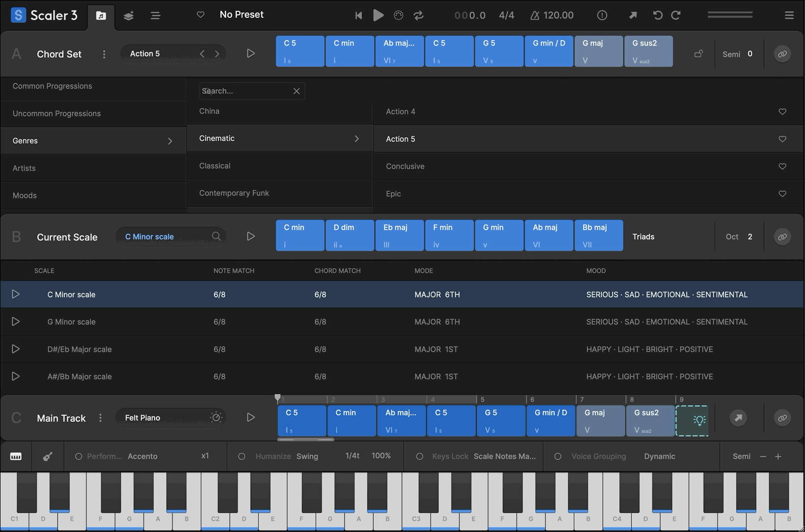This screenshot has height=532, width=805.
Task: Select the G sus2 chord in Chord Set
Action: point(648,51)
